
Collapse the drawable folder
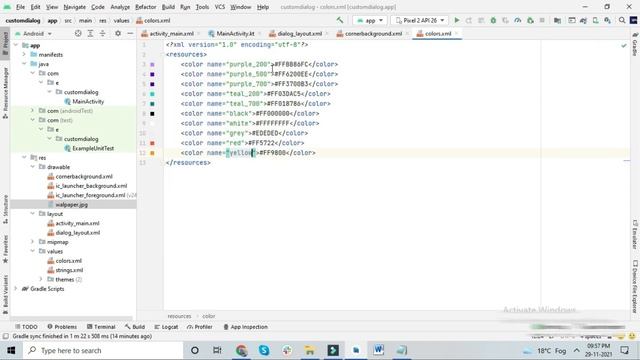[32, 167]
